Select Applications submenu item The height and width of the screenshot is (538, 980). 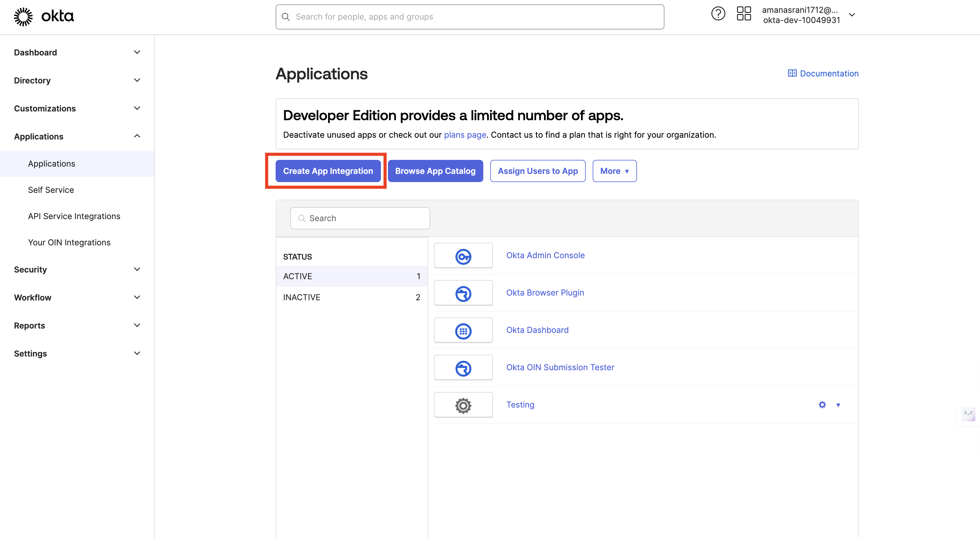77,164
